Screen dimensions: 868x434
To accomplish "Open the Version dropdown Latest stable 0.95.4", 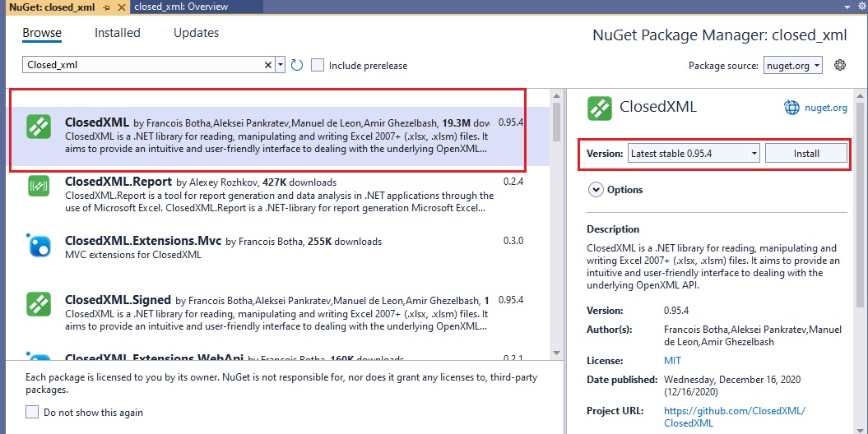I will [694, 153].
